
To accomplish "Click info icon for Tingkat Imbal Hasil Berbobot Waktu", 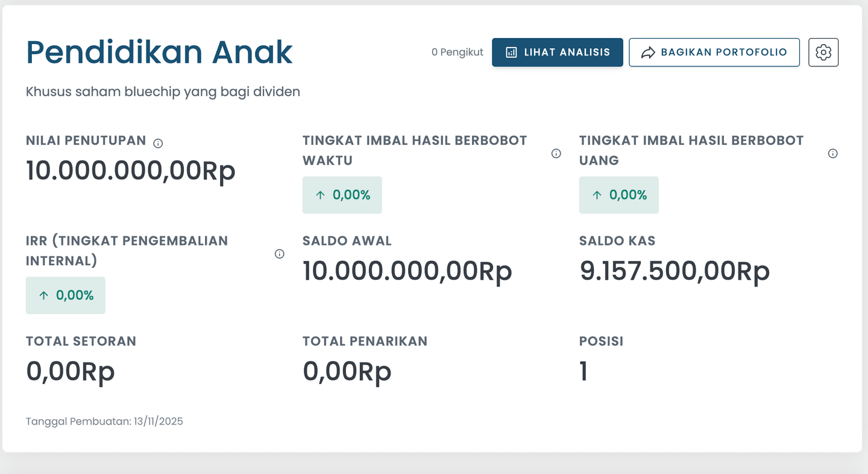I will coord(556,154).
